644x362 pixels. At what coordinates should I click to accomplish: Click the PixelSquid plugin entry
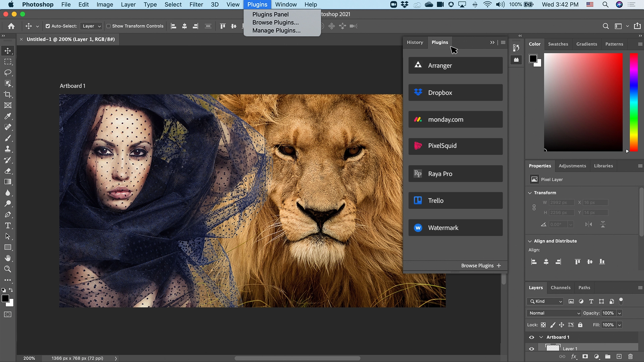click(455, 146)
